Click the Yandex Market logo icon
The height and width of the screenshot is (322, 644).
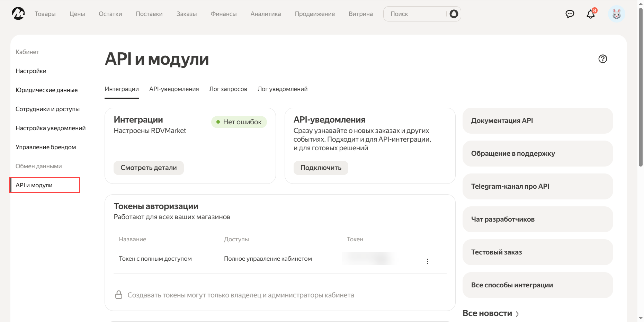pos(18,14)
